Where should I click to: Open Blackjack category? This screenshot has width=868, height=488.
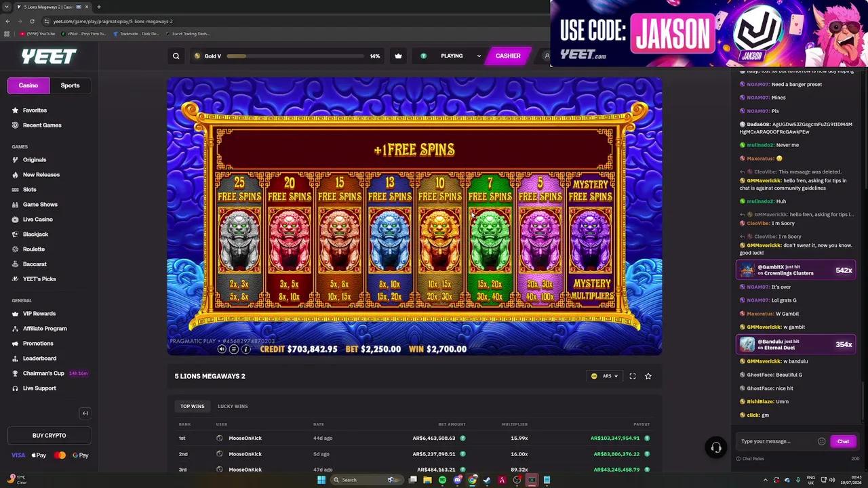35,234
